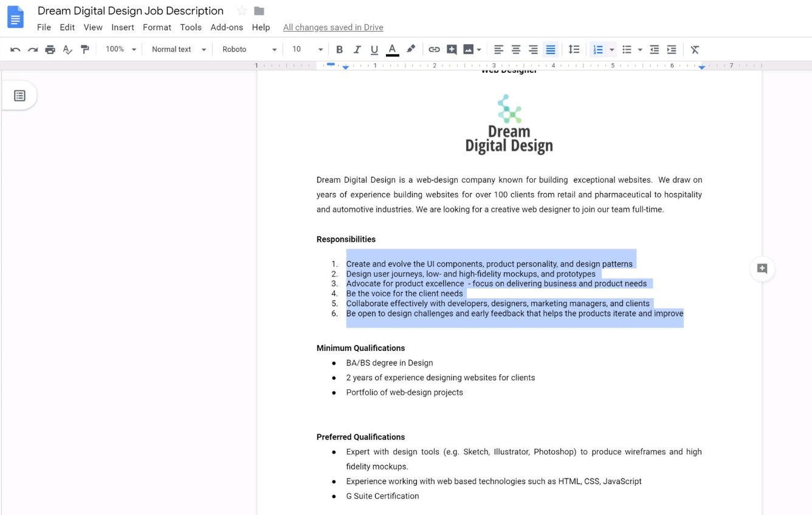Screen dimensions: 812x515
Task: Click the bullet BA/BS degree in Design
Action: (x=390, y=363)
